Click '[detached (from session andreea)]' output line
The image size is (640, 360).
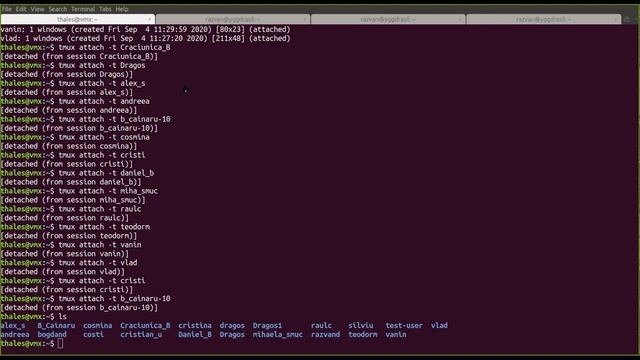69,110
